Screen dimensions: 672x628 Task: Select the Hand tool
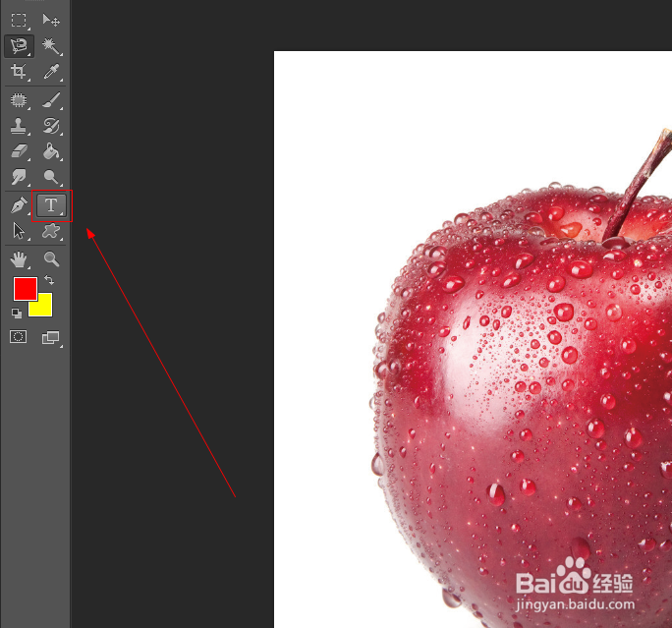[x=19, y=259]
